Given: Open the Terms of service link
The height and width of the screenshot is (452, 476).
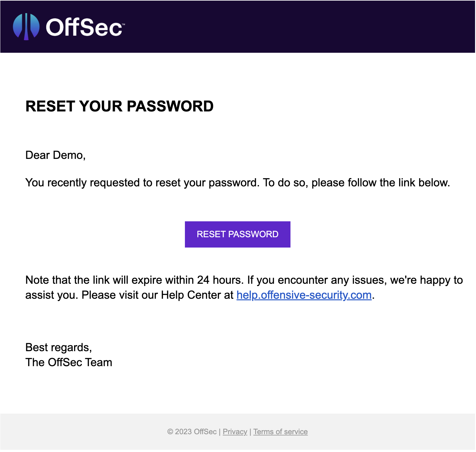Looking at the screenshot, I should [x=280, y=432].
